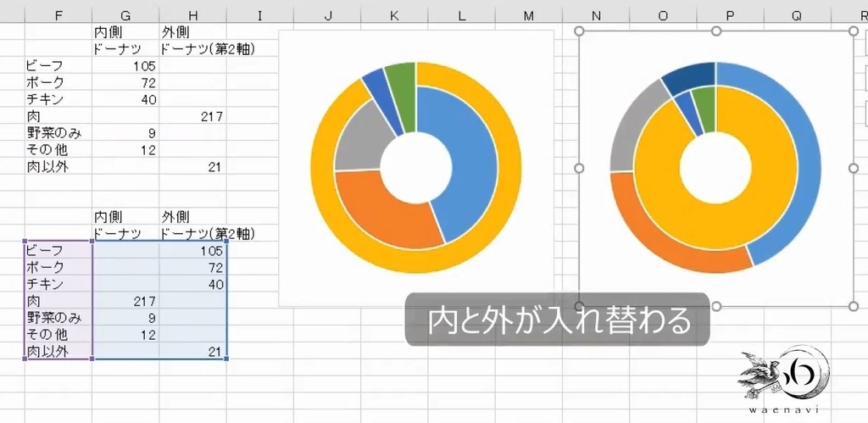Image resolution: width=868 pixels, height=423 pixels.
Task: Select column F header
Action: pos(58,15)
